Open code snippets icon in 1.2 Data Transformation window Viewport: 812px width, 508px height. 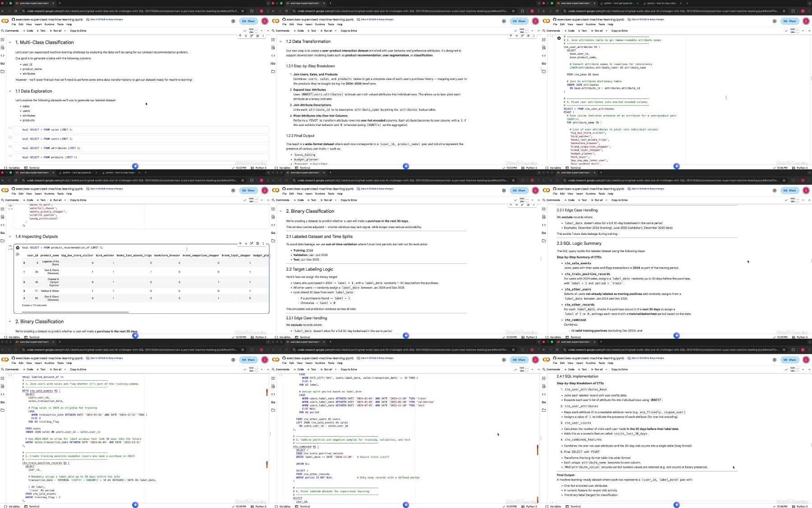point(273,56)
